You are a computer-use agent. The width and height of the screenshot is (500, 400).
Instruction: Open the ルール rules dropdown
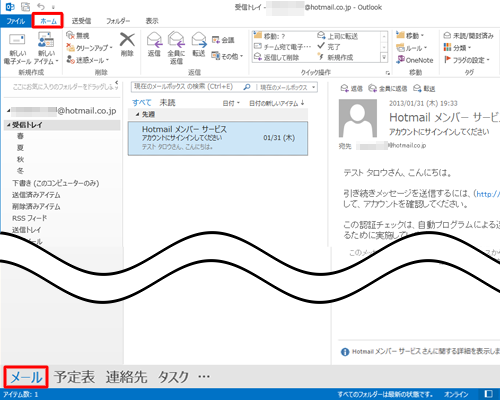tap(412, 48)
